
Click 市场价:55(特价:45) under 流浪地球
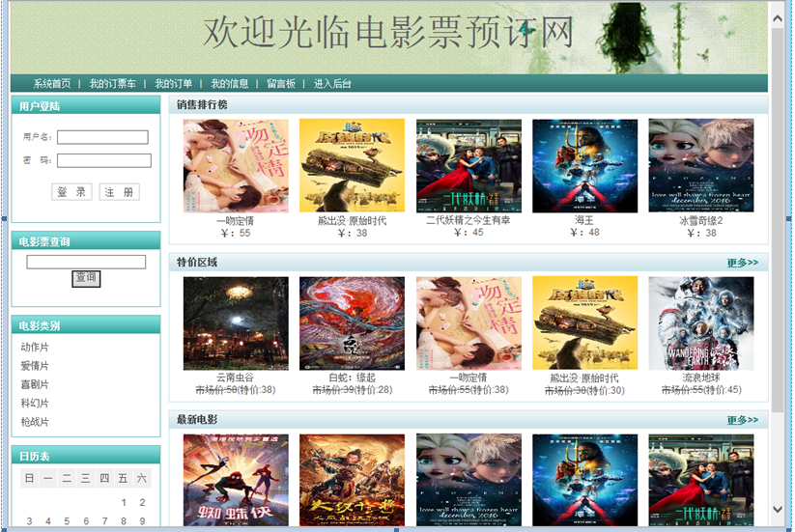(x=701, y=390)
